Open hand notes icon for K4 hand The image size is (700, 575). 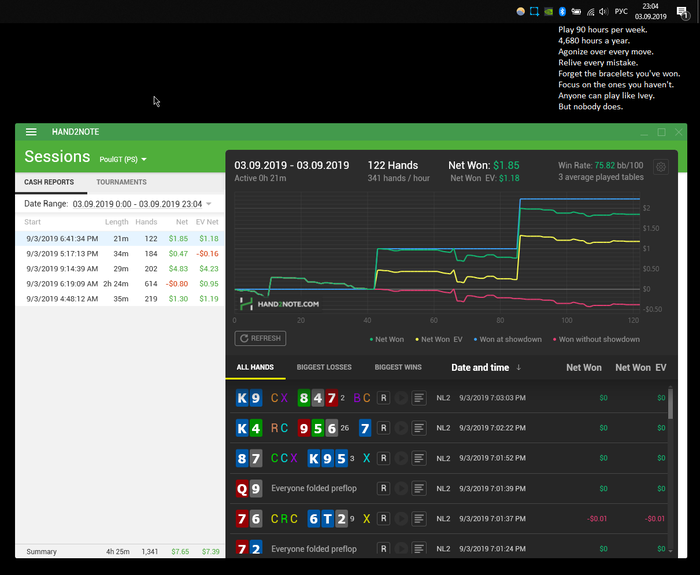pos(419,428)
